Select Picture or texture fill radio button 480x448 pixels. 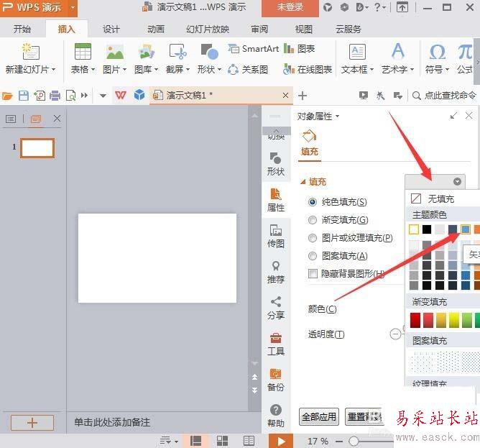pos(313,238)
